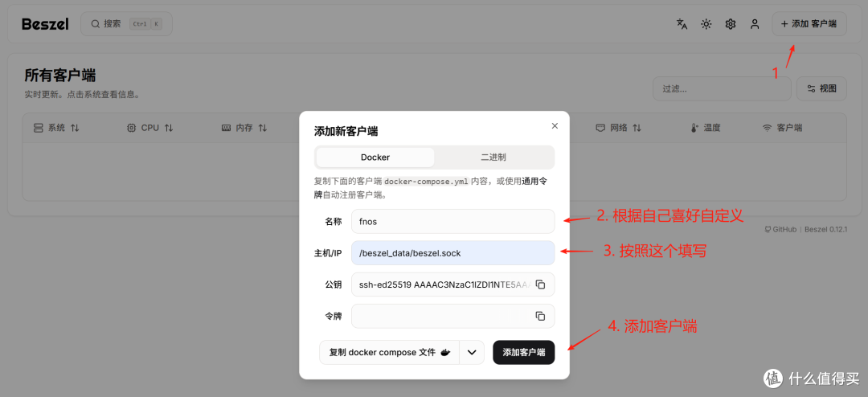Click the 令牌 token field
The image size is (868, 397).
452,316
